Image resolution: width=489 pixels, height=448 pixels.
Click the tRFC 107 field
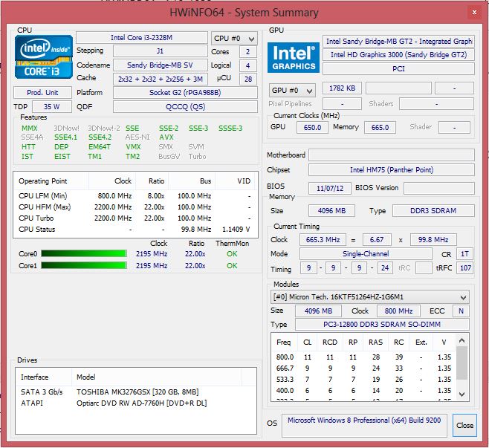(464, 267)
